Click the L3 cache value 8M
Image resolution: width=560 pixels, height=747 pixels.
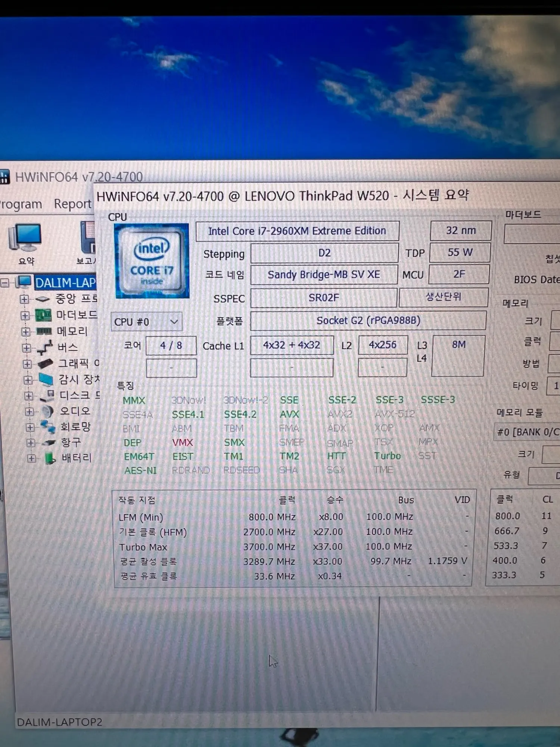tap(458, 355)
